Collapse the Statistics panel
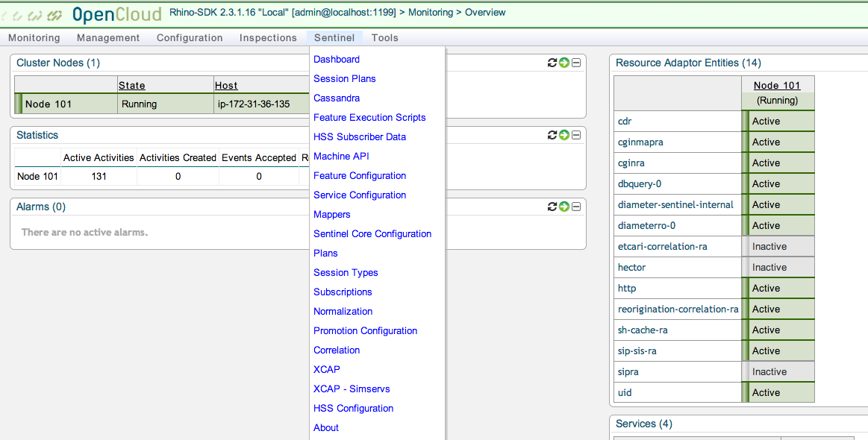 tap(576, 135)
